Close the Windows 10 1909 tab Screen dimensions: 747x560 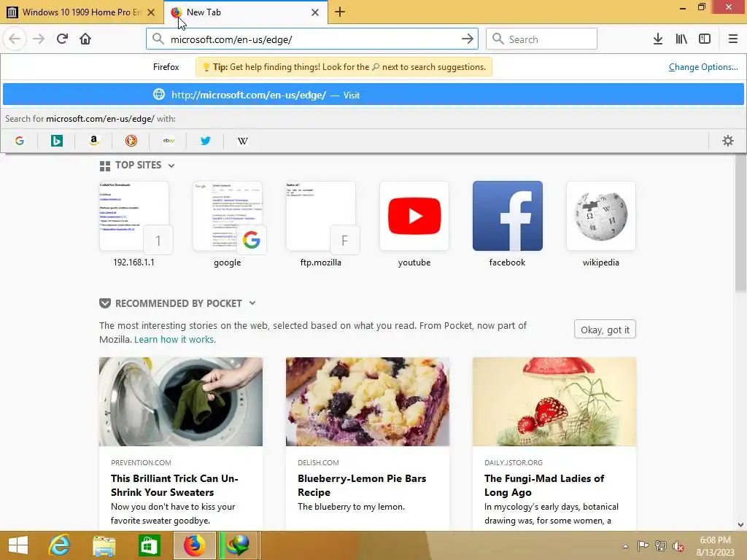tap(151, 12)
